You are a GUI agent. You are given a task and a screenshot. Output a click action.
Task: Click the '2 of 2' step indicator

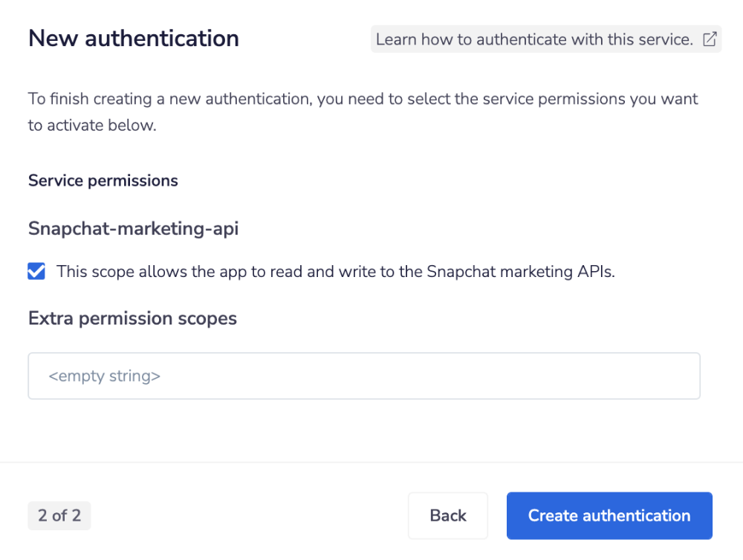59,515
